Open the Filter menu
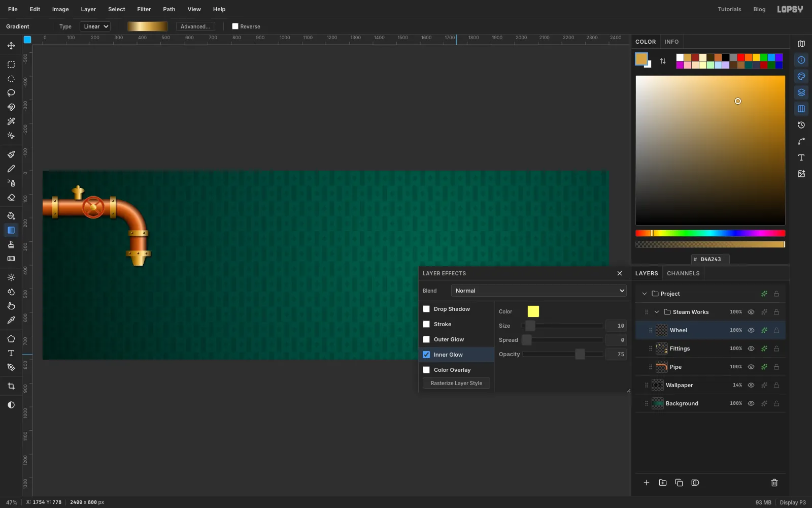The width and height of the screenshot is (812, 508). (x=144, y=9)
